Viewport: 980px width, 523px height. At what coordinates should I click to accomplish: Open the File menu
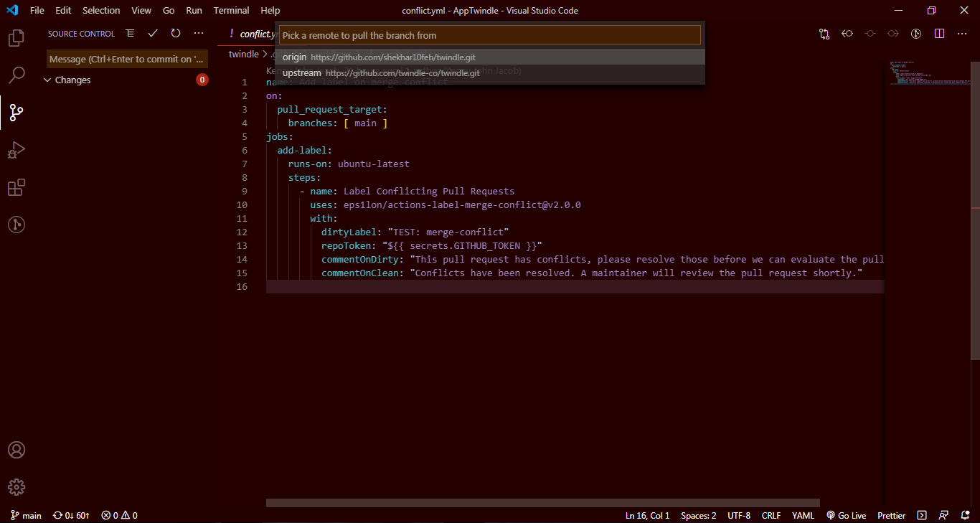click(37, 10)
